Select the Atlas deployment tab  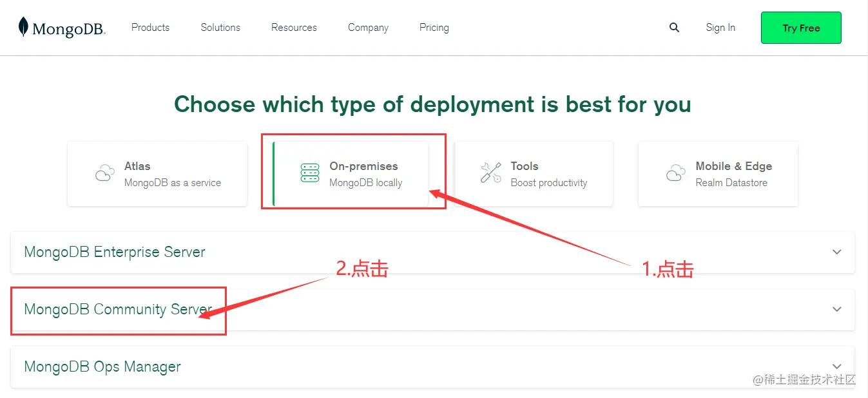coord(157,174)
